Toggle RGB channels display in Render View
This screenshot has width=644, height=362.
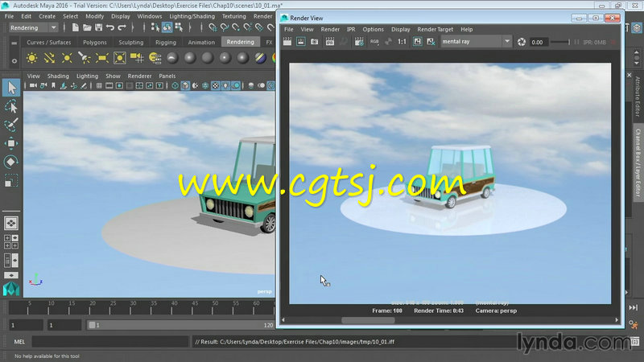[374, 42]
